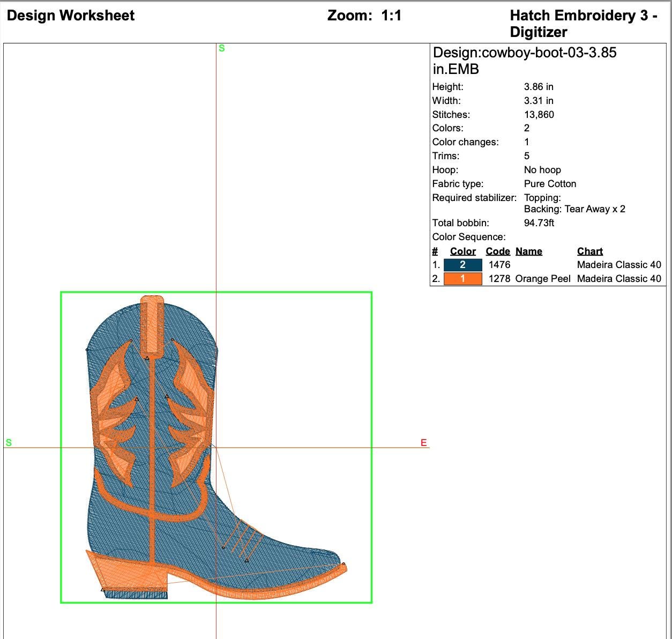Click the green 'S' marker on the left
This screenshot has width=672, height=639.
(9, 443)
